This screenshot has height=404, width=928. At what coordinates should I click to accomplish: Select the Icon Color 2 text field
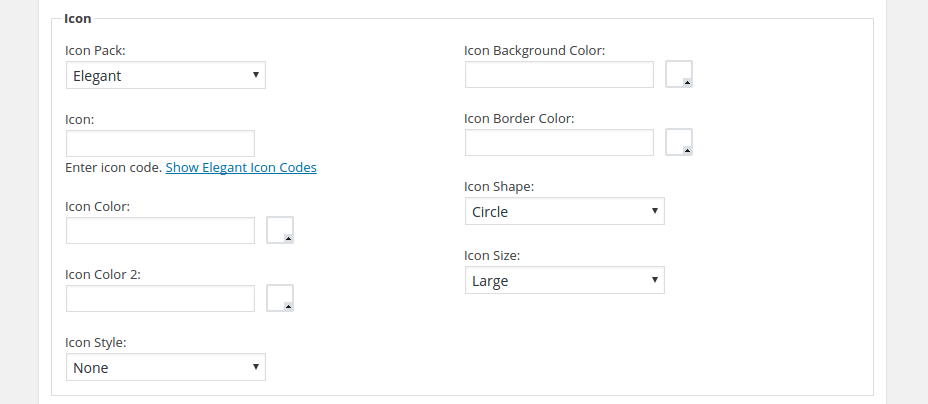point(160,299)
